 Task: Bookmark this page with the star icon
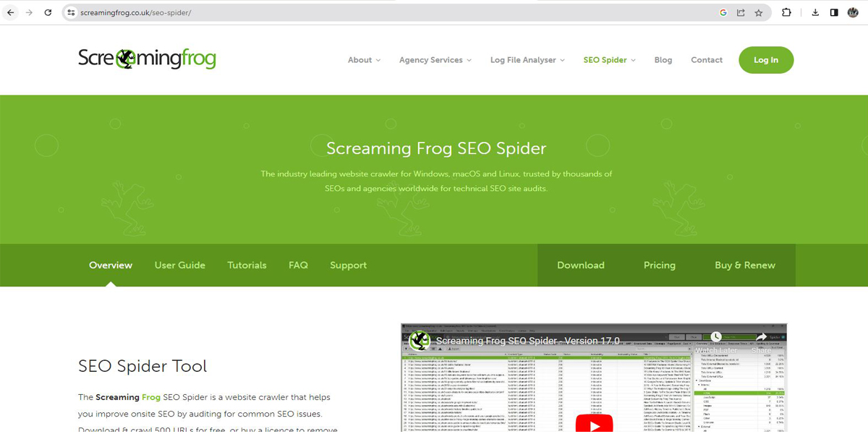tap(759, 12)
